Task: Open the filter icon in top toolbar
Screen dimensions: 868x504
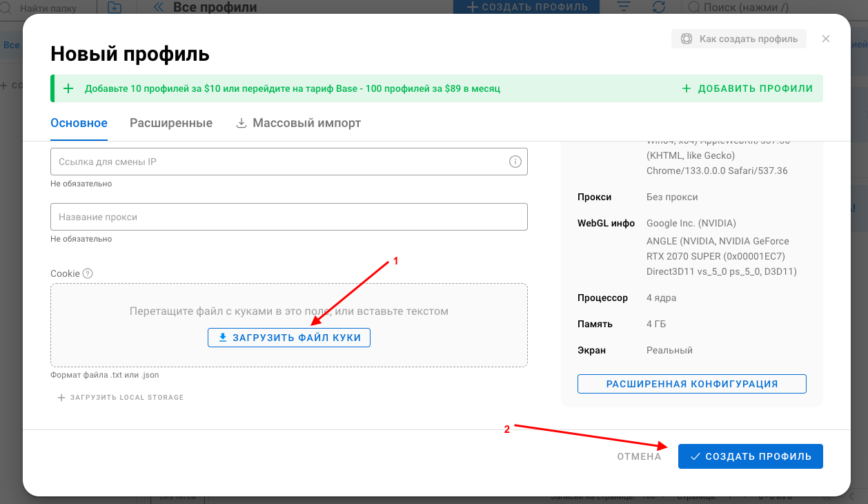Action: tap(624, 7)
